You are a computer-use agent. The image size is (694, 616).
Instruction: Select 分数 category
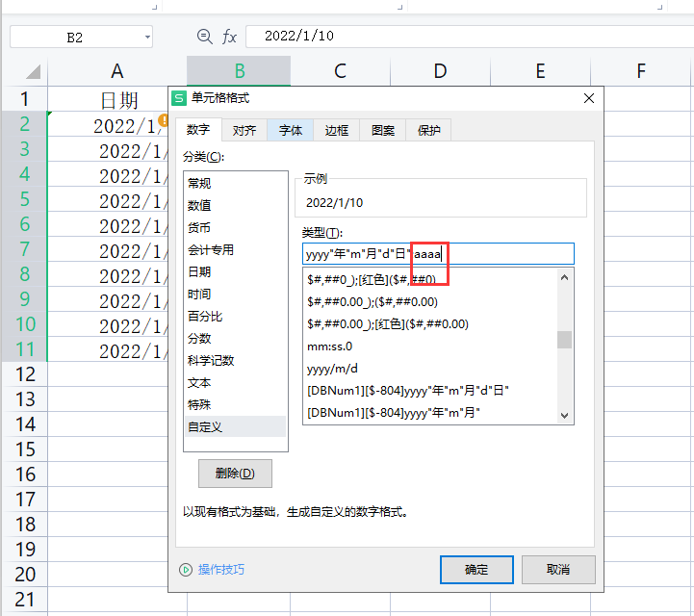[x=236, y=339]
